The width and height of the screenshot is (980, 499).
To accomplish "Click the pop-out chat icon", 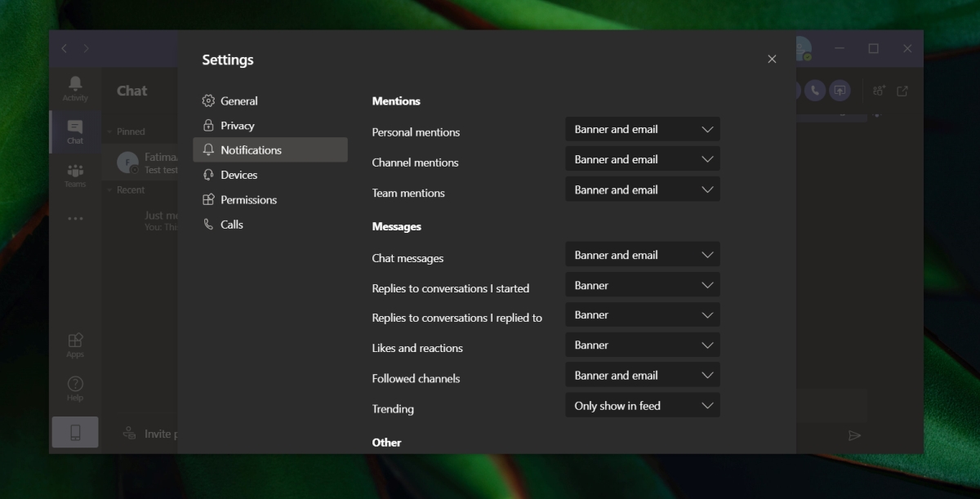I will pyautogui.click(x=902, y=91).
